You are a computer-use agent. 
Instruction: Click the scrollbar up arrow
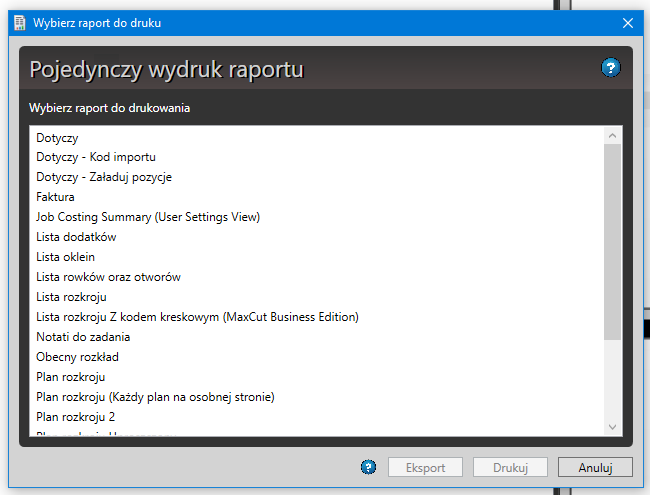[613, 134]
